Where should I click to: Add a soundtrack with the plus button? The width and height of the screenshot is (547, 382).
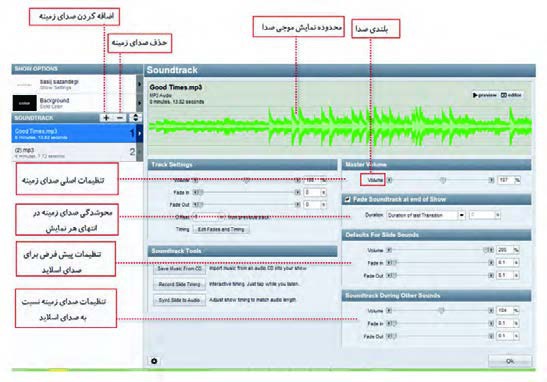coord(106,118)
